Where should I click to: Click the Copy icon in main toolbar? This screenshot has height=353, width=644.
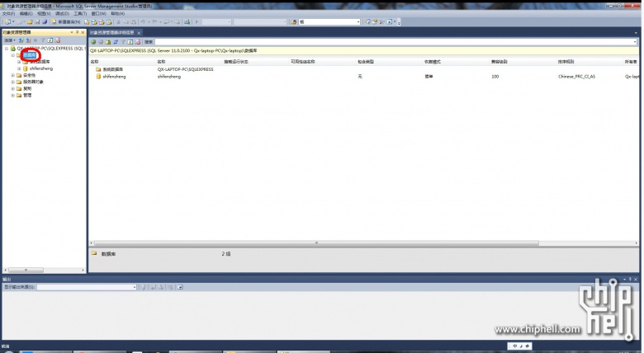pyautogui.click(x=126, y=21)
